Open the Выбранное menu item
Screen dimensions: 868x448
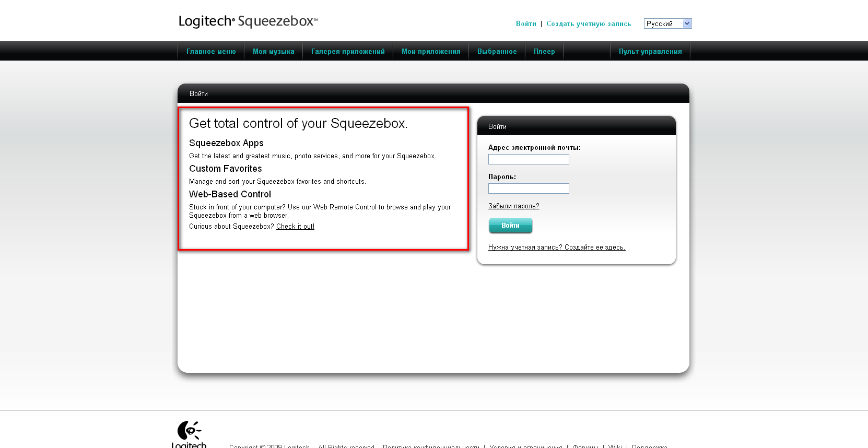(x=497, y=52)
